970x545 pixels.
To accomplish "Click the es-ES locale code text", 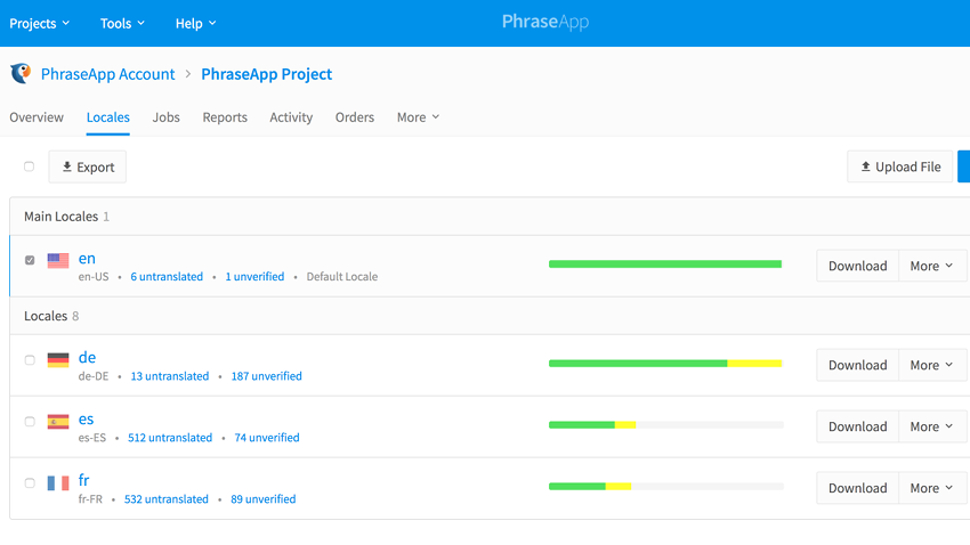I will click(x=92, y=437).
